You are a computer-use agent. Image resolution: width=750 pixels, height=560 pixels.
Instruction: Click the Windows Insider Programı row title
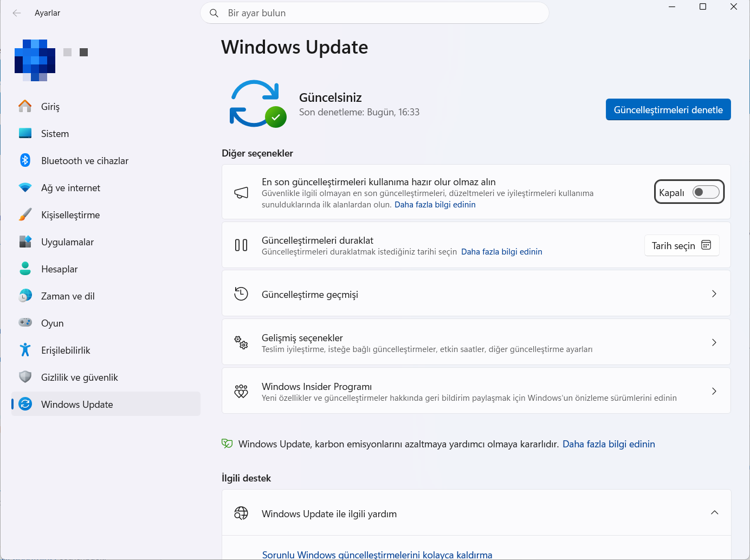pos(317,386)
